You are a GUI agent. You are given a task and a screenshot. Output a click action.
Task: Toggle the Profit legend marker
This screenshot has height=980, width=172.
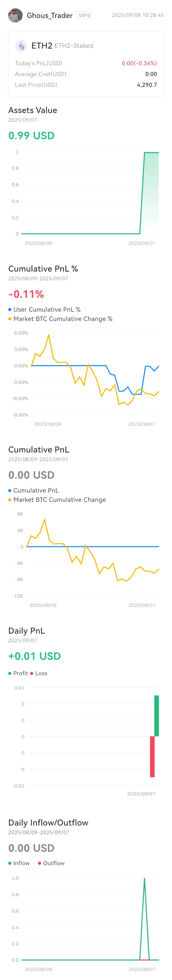coord(10,673)
